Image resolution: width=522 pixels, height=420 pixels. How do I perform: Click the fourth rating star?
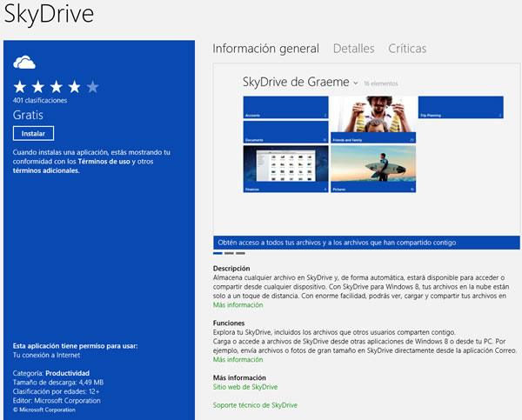[x=74, y=87]
